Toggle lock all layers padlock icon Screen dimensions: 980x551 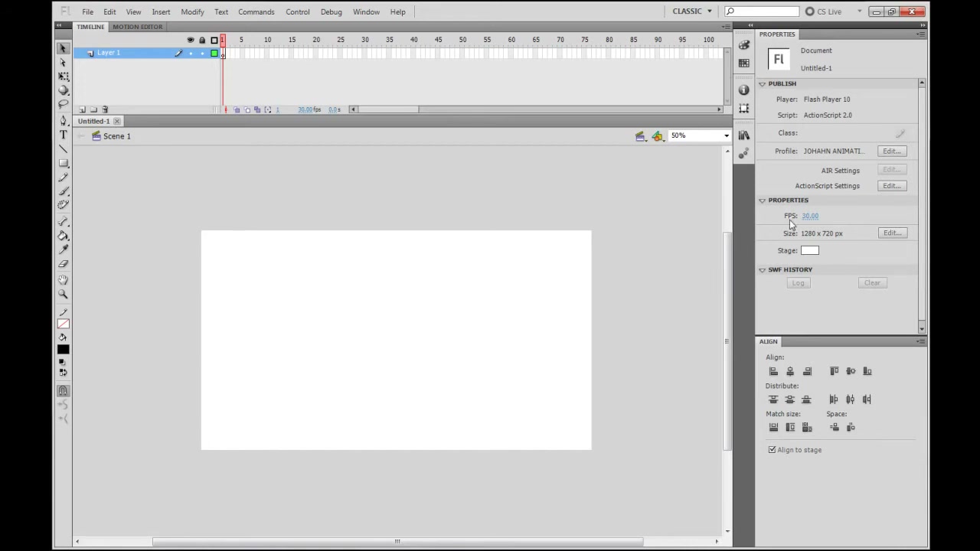(x=202, y=40)
